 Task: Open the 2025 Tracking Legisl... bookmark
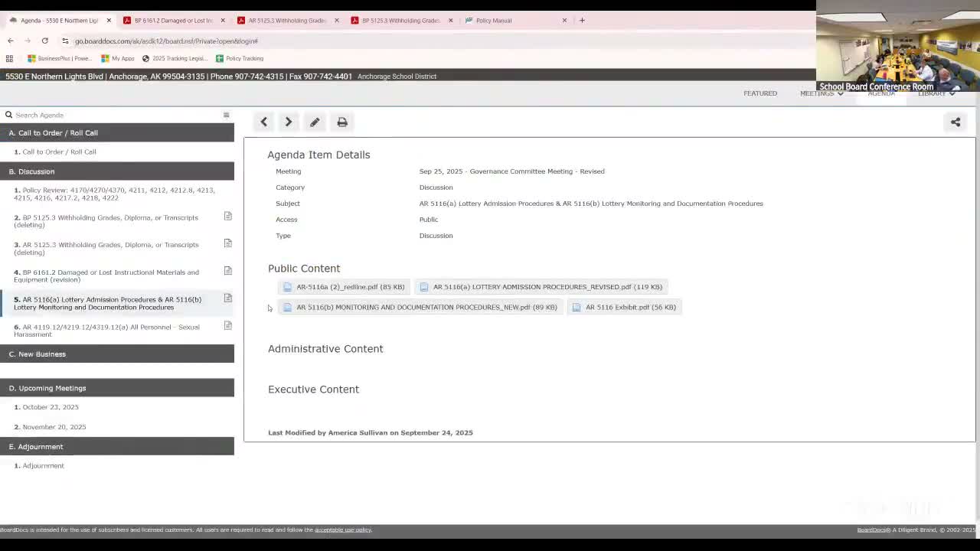pyautogui.click(x=175, y=58)
